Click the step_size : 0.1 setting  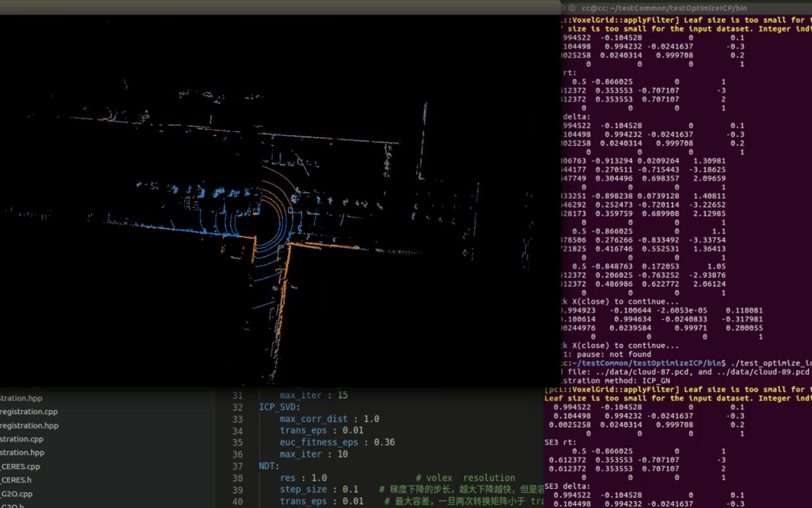pos(319,490)
